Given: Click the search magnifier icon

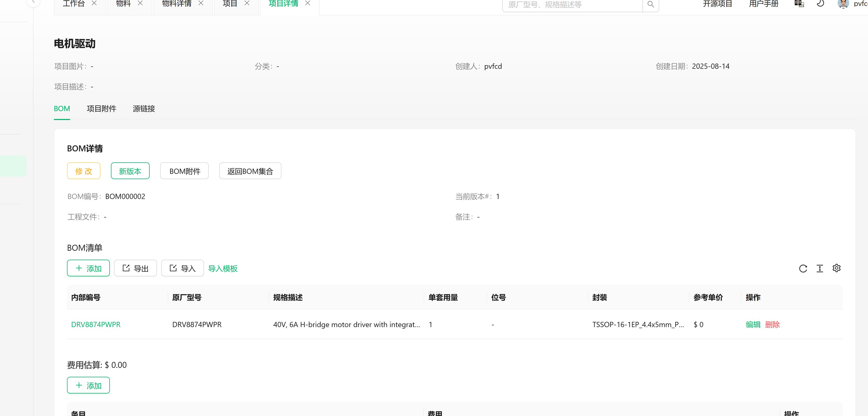Looking at the screenshot, I should click(651, 4).
